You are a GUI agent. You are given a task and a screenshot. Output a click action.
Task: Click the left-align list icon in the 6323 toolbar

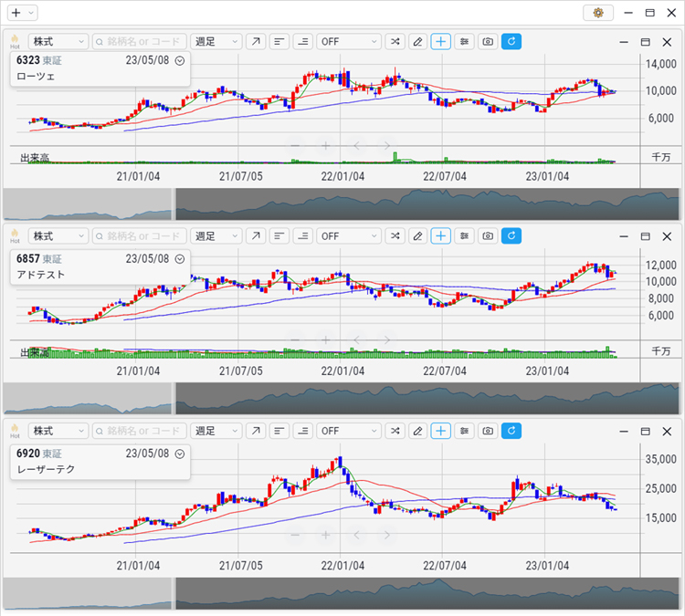coord(279,42)
